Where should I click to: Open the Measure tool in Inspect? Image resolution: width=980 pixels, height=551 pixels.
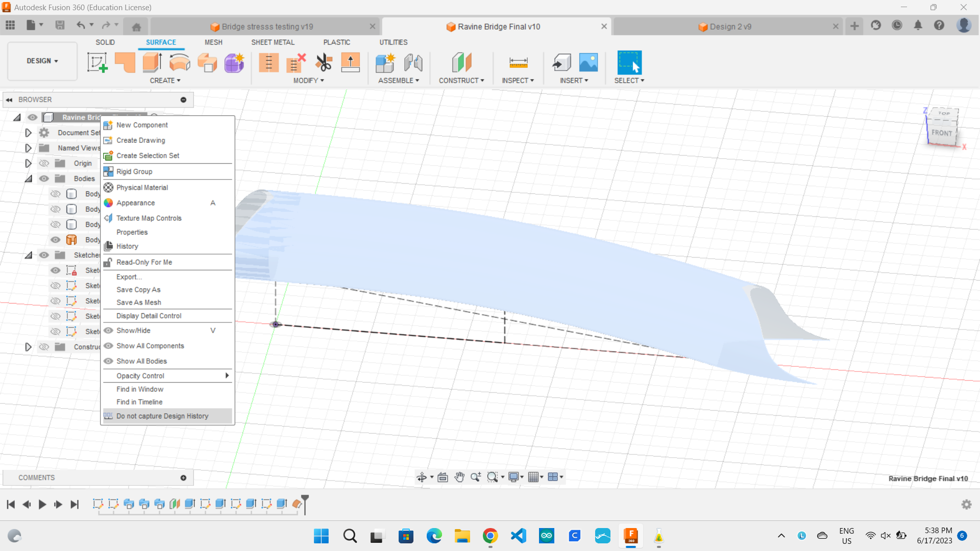coord(518,63)
